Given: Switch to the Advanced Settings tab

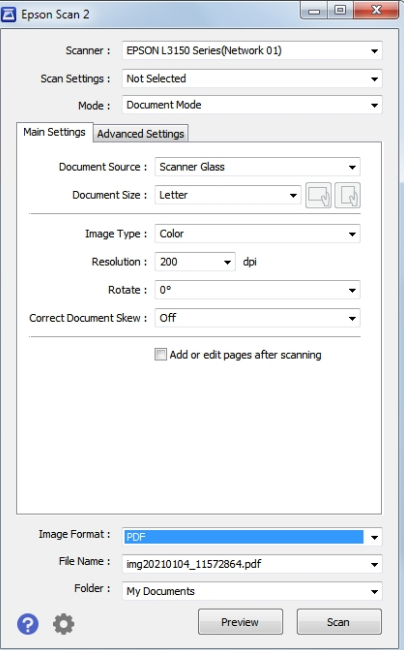Looking at the screenshot, I should point(140,133).
